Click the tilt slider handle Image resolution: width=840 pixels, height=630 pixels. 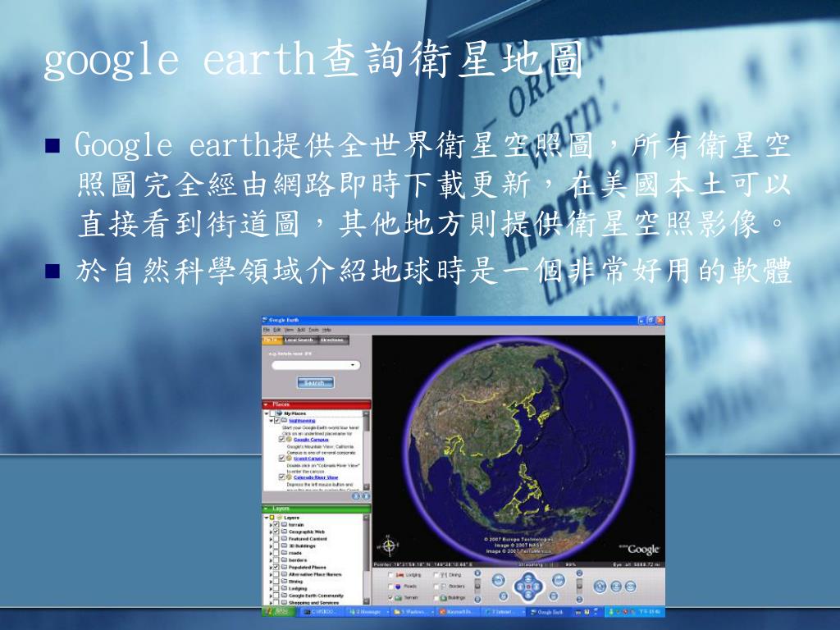coord(580,585)
